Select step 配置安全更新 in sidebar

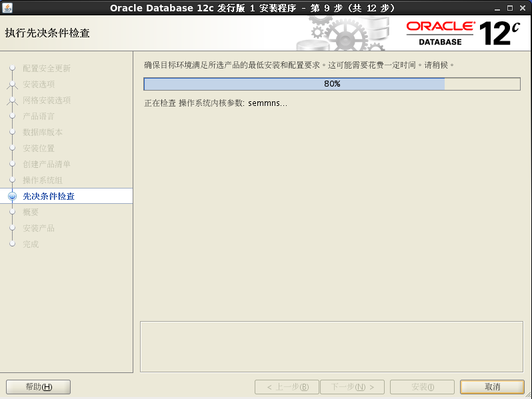[x=47, y=68]
